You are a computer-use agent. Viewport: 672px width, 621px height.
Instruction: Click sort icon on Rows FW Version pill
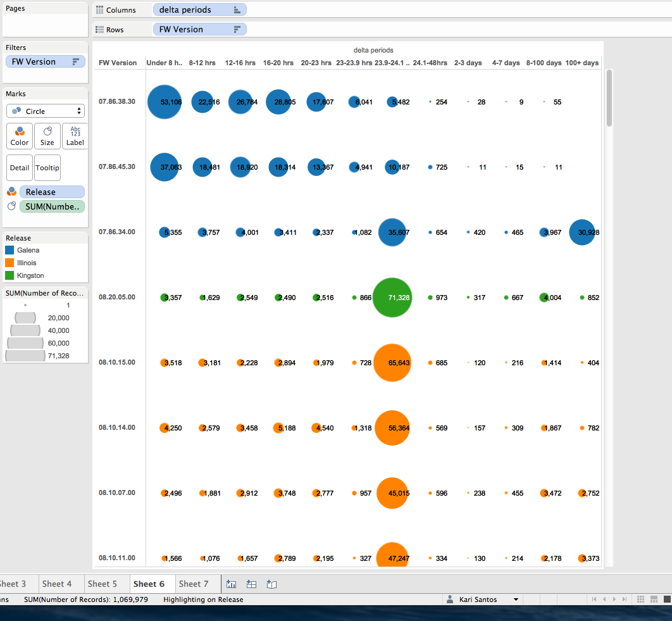pos(237,30)
